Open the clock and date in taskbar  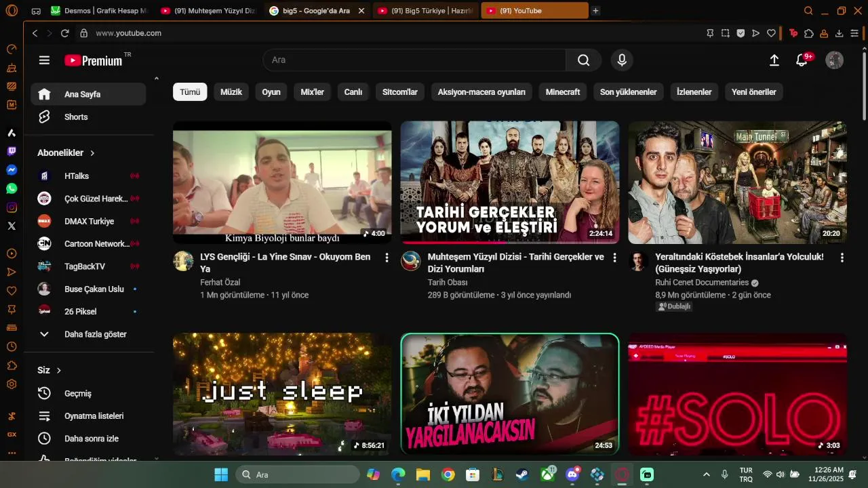(826, 474)
